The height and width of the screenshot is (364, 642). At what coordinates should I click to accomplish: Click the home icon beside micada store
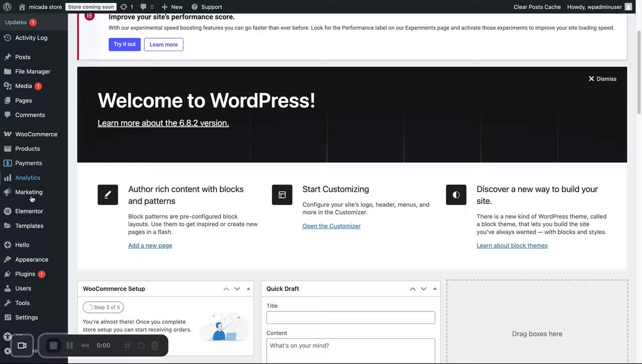point(22,7)
